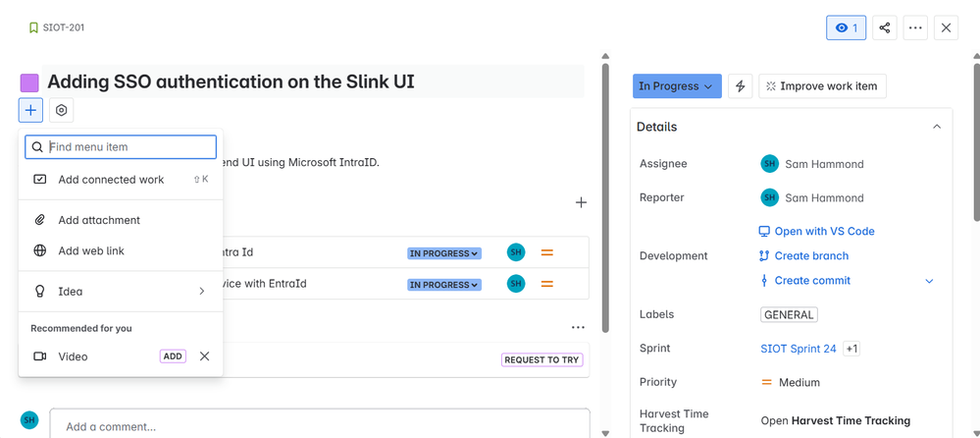Click the lightbulb Idea icon

tap(39, 292)
